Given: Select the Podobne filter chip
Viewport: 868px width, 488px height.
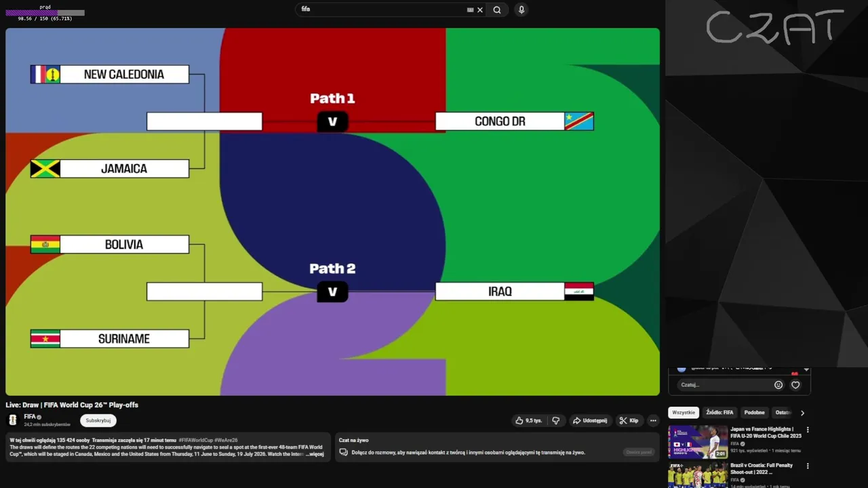Looking at the screenshot, I should [x=754, y=413].
